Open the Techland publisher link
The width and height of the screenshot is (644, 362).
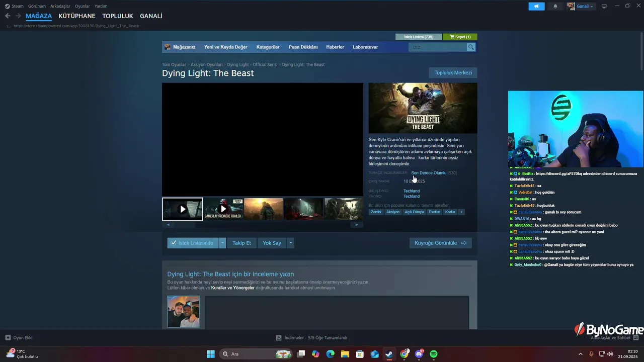412,197
